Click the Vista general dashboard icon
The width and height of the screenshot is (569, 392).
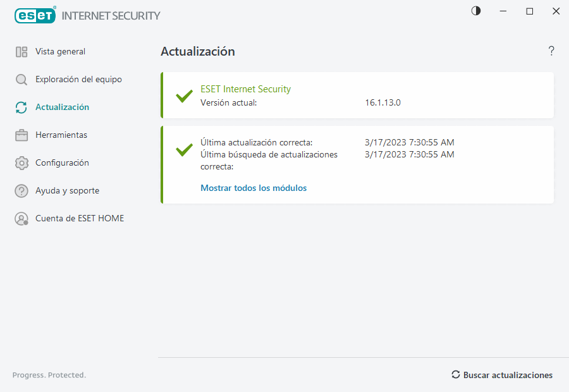21,52
